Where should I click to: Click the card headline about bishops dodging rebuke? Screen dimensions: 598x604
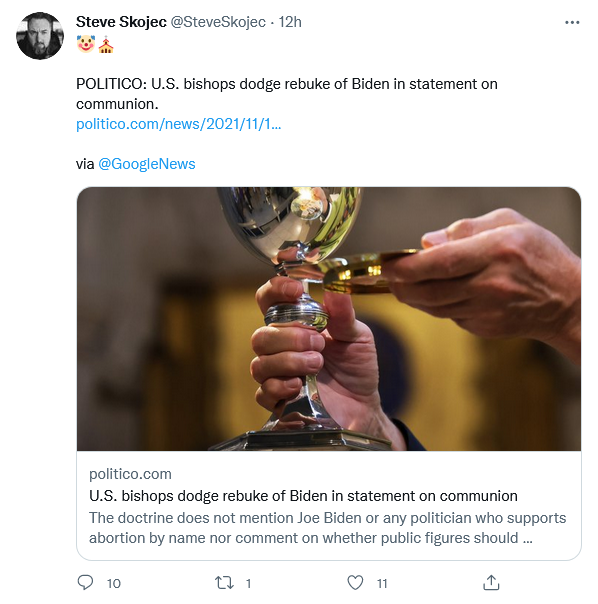click(303, 496)
